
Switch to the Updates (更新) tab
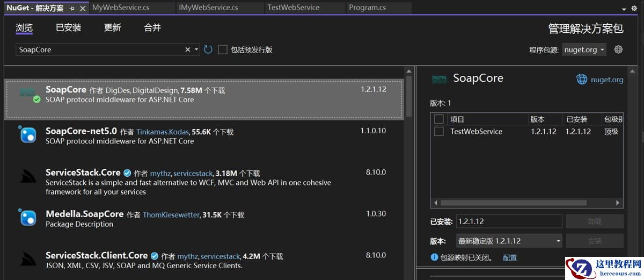pyautogui.click(x=112, y=28)
